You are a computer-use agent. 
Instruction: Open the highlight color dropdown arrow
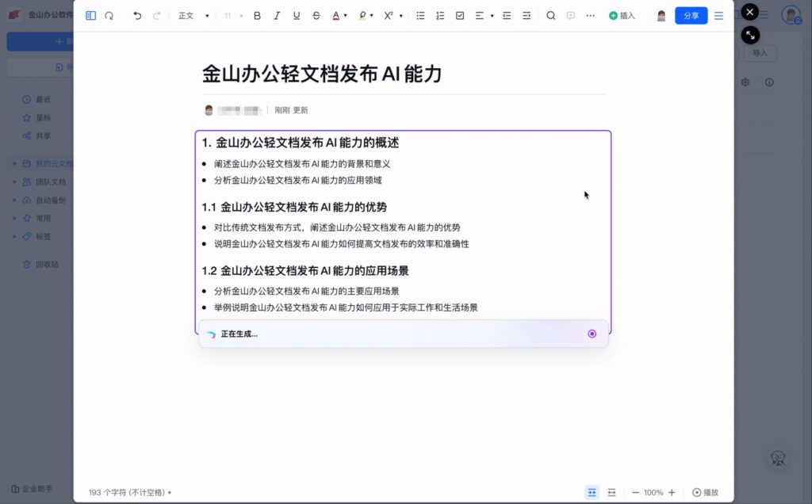coord(372,16)
